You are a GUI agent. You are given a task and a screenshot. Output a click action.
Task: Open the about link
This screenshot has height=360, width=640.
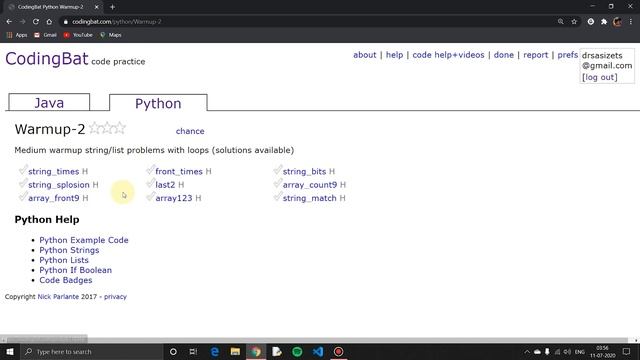(x=364, y=55)
